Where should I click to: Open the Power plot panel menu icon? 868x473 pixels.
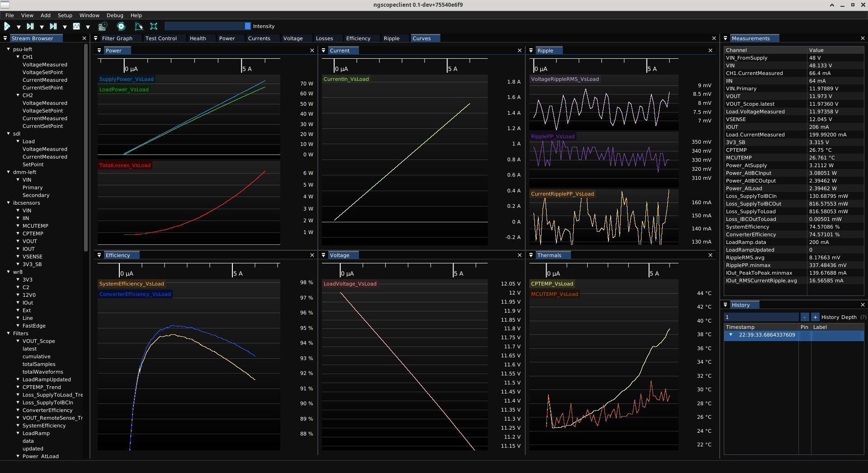click(x=99, y=51)
